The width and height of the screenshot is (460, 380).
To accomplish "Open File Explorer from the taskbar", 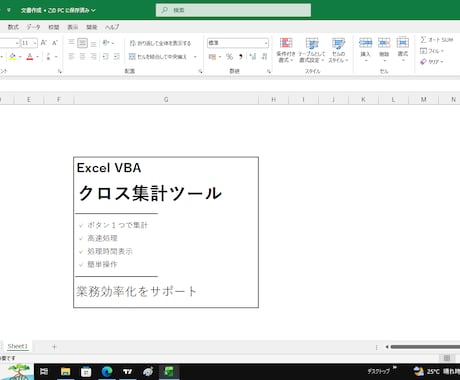I will pyautogui.click(x=66, y=371).
